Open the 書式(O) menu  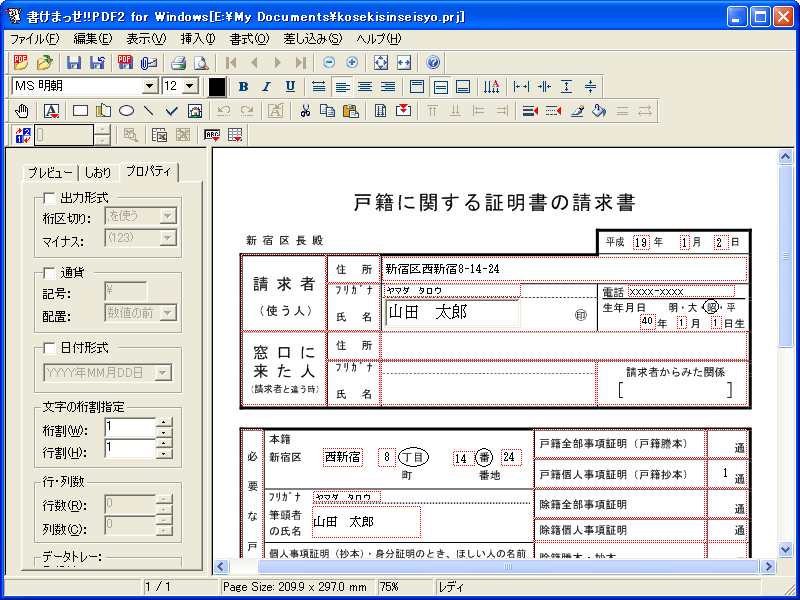click(249, 39)
